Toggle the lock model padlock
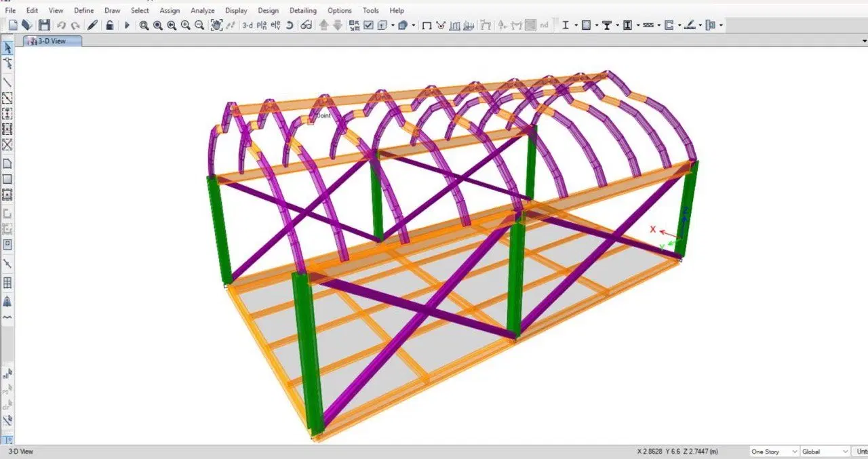868x459 pixels. 109,25
